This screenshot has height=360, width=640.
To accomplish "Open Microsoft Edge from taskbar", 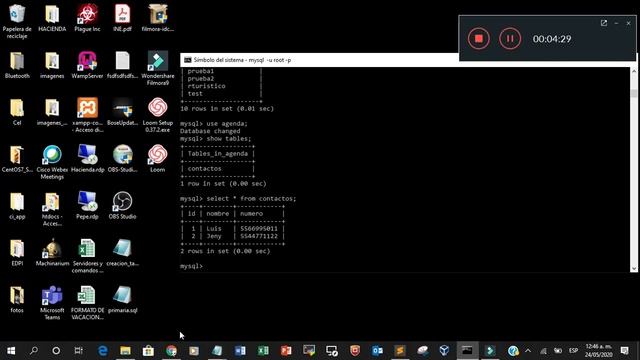I will click(102, 351).
